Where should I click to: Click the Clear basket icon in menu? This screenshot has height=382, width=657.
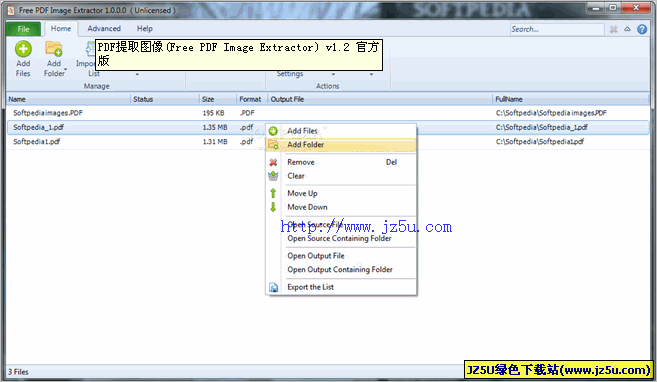click(x=273, y=176)
